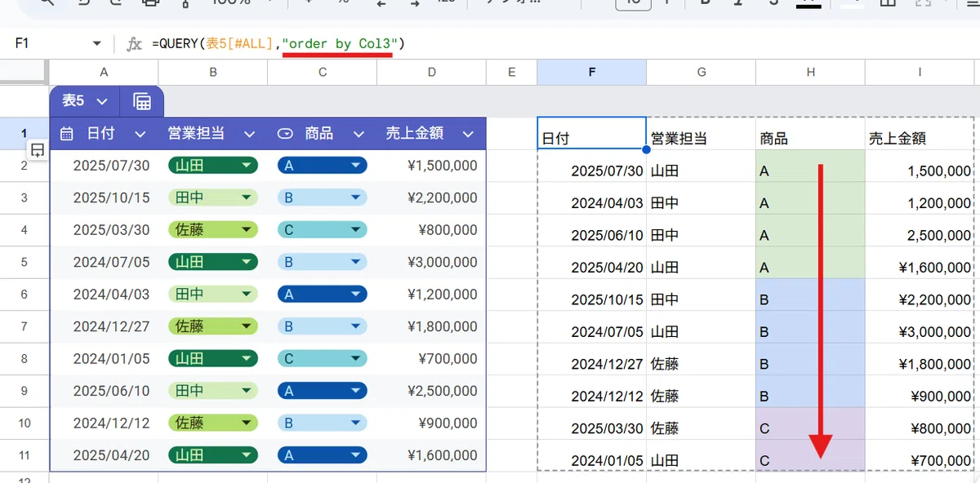Select column E header

(512, 73)
